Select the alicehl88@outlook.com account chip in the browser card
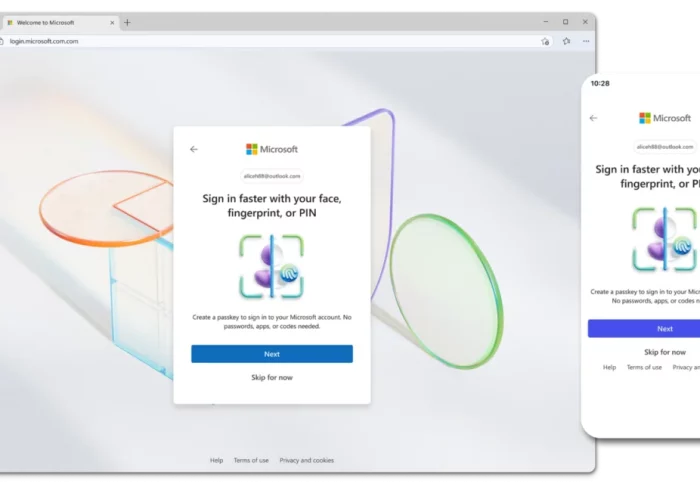Image resolution: width=700 pixels, height=490 pixels. tap(272, 176)
